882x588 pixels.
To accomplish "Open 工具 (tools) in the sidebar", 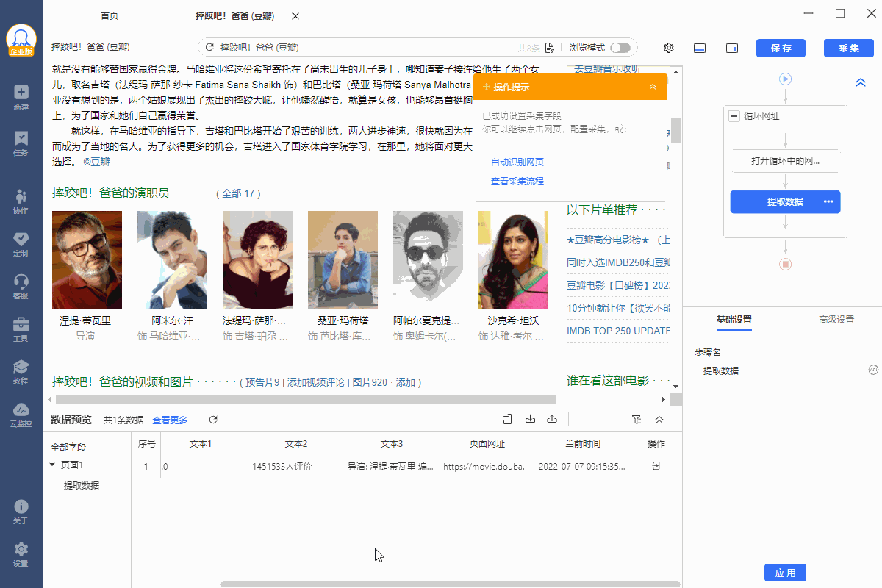I will click(x=21, y=330).
